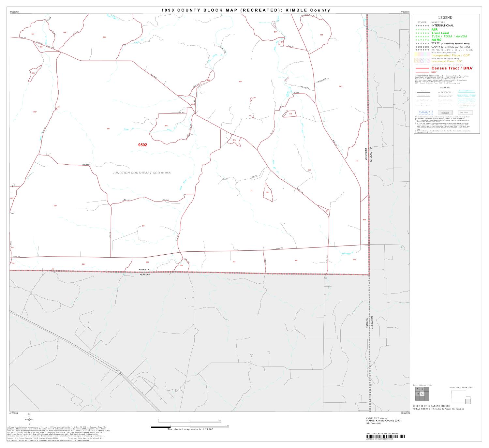
Task: Select the green AIR boundary symbol
Action: (x=422, y=30)
